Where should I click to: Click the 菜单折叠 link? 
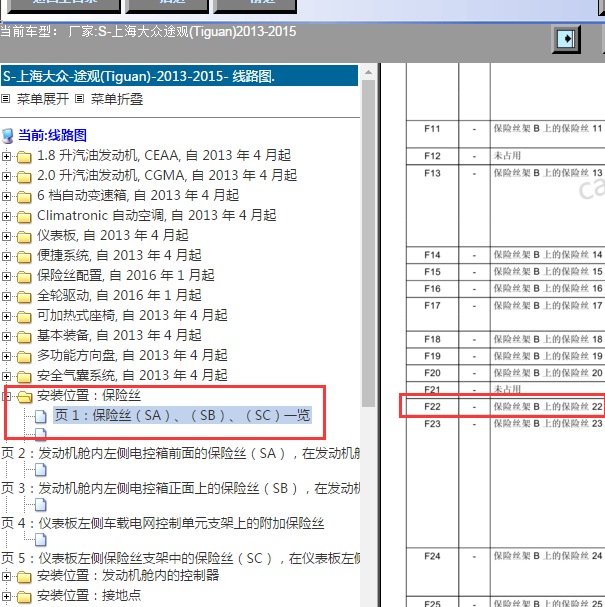tap(117, 99)
